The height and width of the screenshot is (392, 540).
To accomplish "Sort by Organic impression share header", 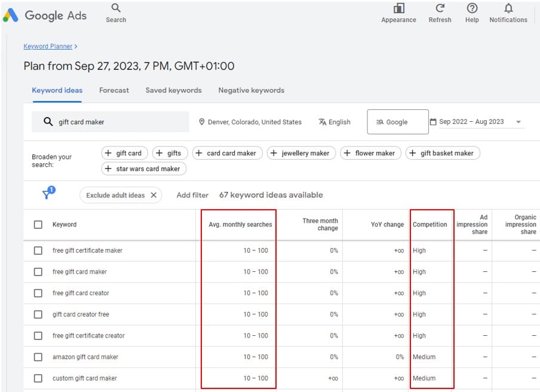I will [x=521, y=225].
